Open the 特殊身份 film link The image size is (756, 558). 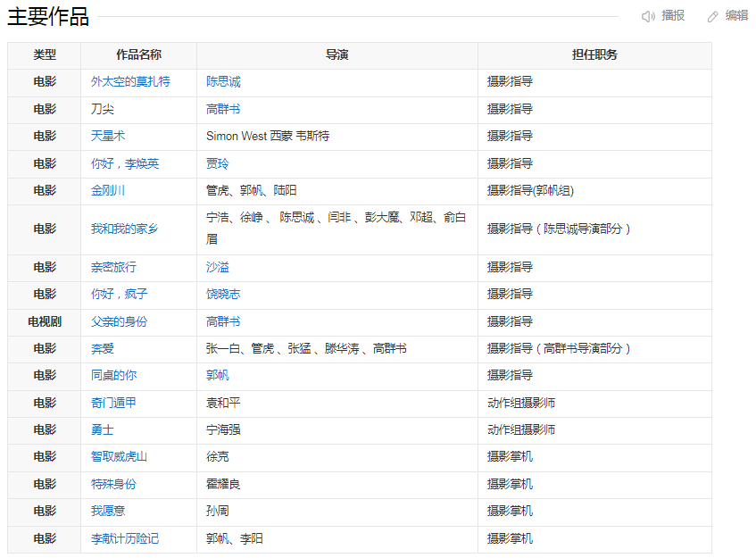pos(113,484)
